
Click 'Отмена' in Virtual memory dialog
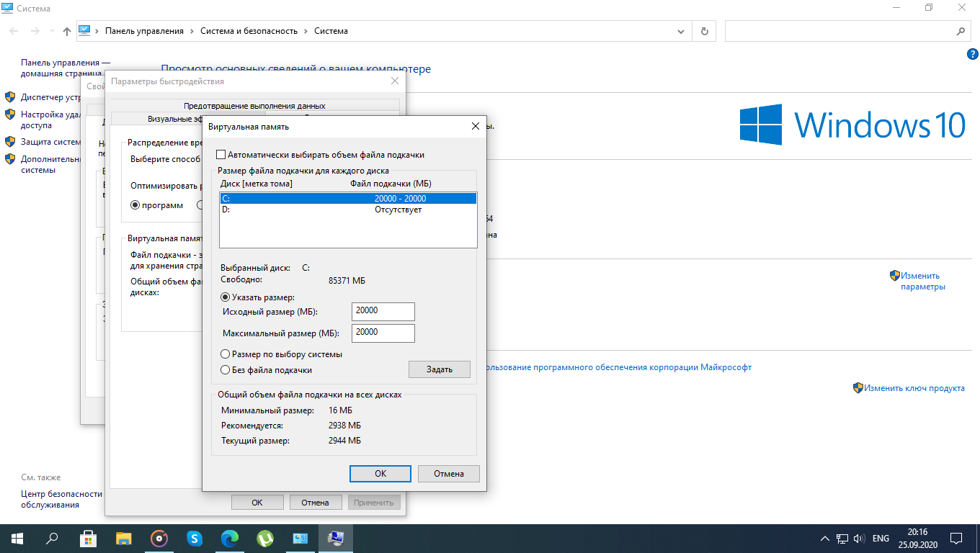point(449,474)
